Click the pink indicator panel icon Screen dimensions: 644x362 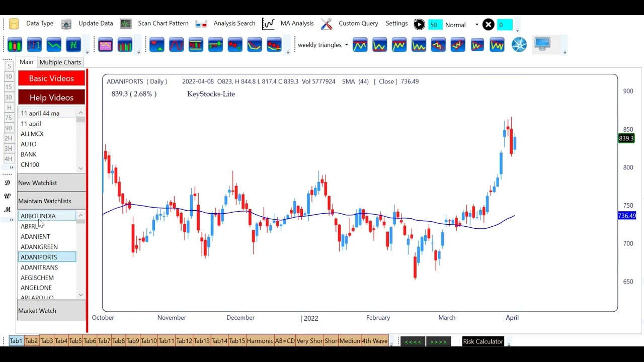(105, 45)
